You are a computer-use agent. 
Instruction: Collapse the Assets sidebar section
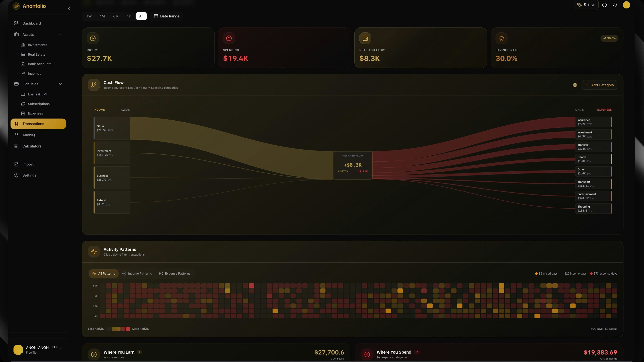(60, 35)
